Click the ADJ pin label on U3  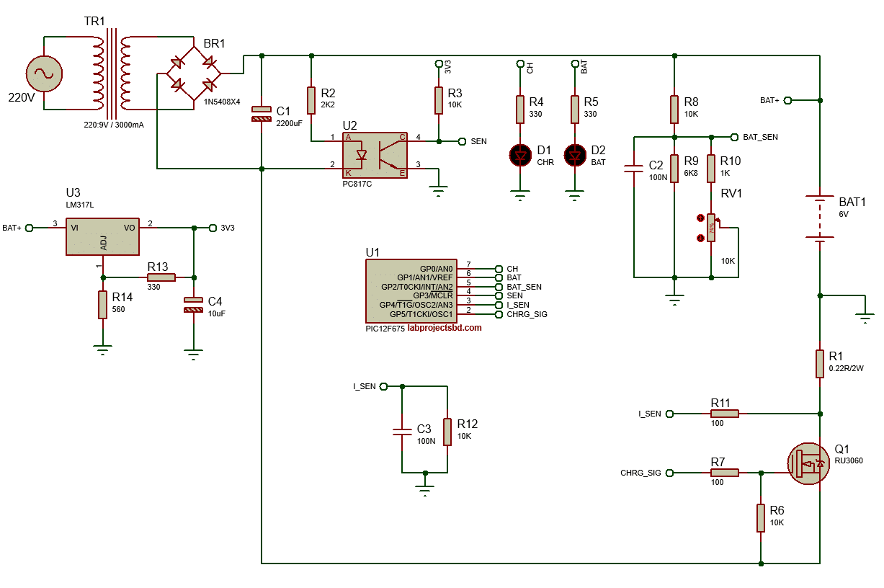103,243
